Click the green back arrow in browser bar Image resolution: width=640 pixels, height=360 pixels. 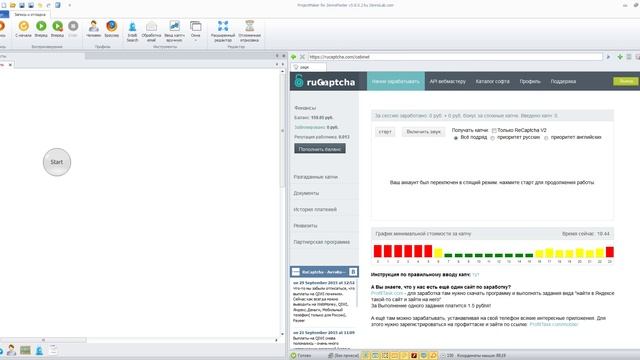point(293,57)
